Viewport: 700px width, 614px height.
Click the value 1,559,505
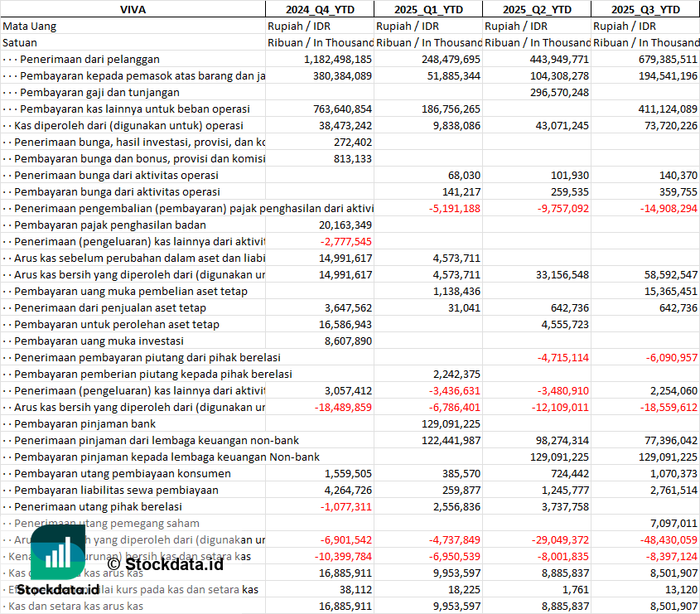pos(348,473)
